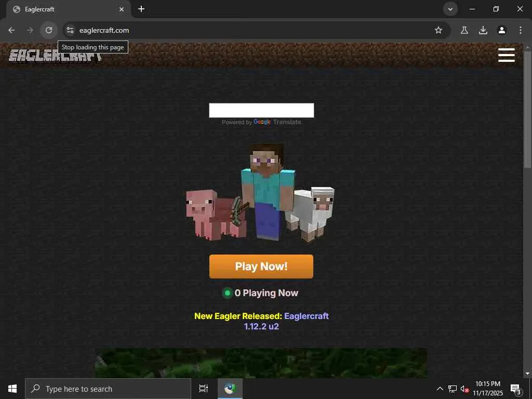
Task: Open Task View on the taskbar
Action: pos(204,389)
